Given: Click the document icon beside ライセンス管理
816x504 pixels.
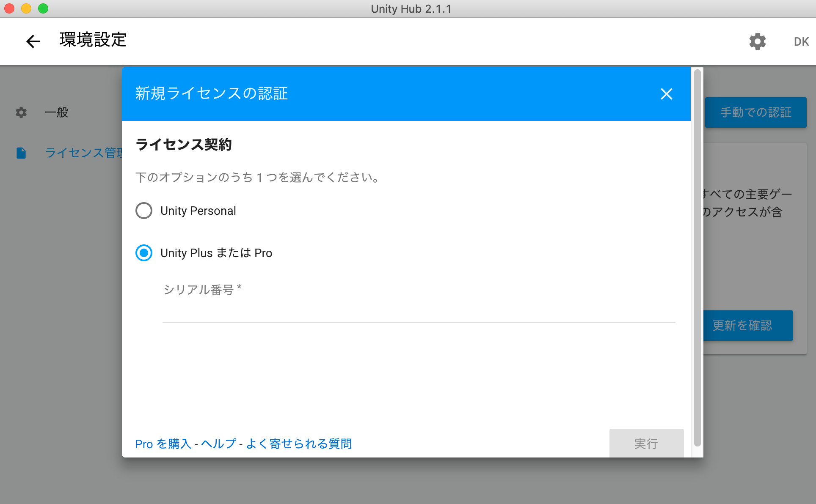Looking at the screenshot, I should coord(21,153).
